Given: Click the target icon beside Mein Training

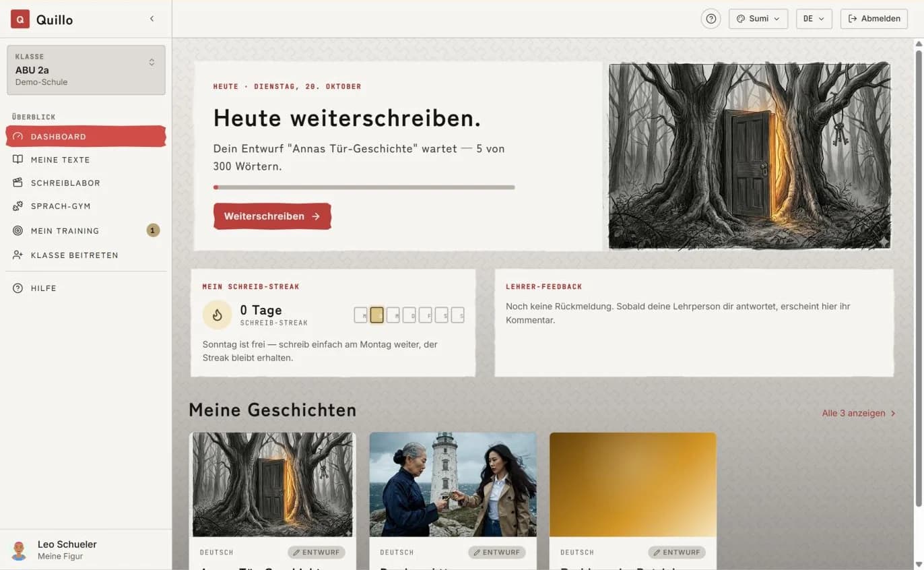Looking at the screenshot, I should [x=18, y=230].
